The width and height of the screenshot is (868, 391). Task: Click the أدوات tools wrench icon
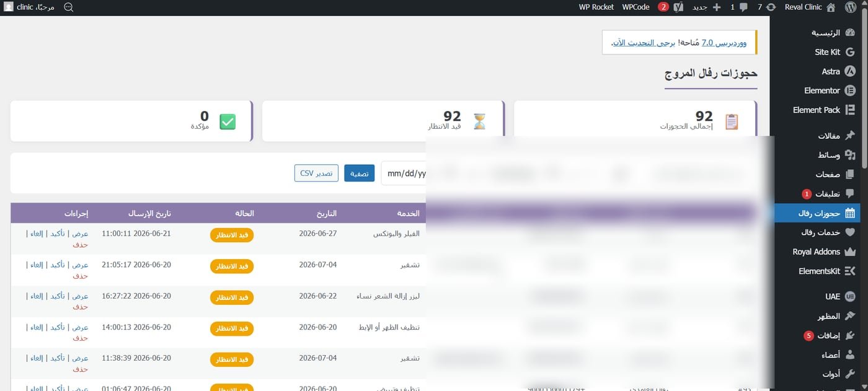pos(850,374)
